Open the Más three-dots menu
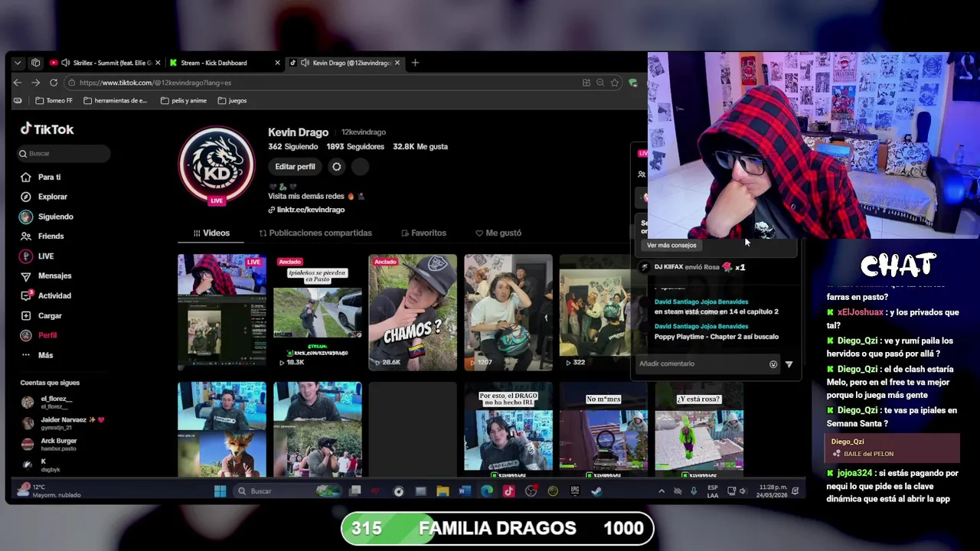The width and height of the screenshot is (980, 551). coord(37,355)
